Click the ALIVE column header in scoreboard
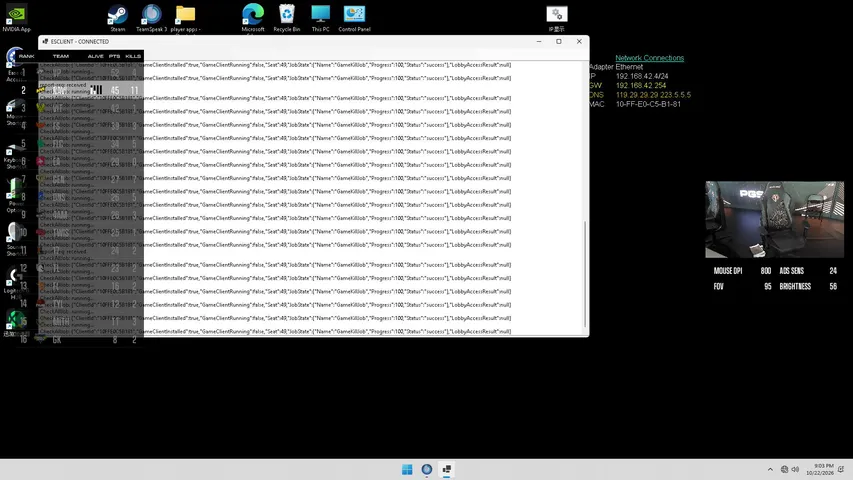Image resolution: width=853 pixels, height=480 pixels. 95,56
